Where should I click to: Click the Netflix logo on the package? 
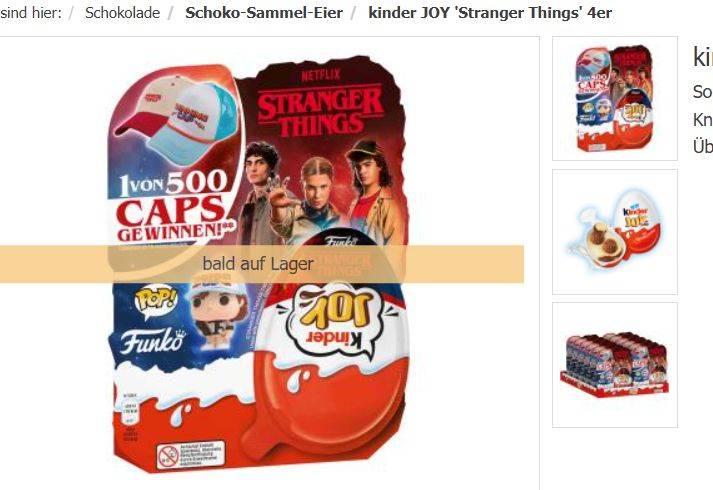coord(321,75)
